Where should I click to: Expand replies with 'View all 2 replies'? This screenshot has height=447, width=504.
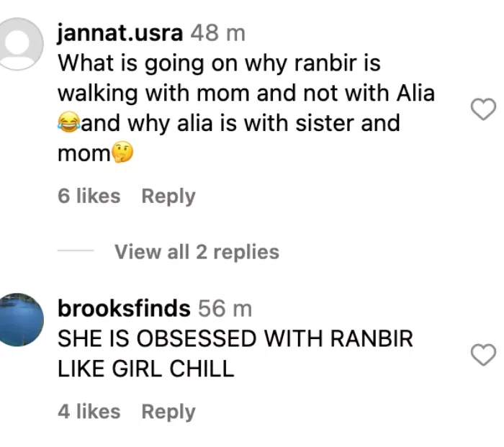point(197,252)
